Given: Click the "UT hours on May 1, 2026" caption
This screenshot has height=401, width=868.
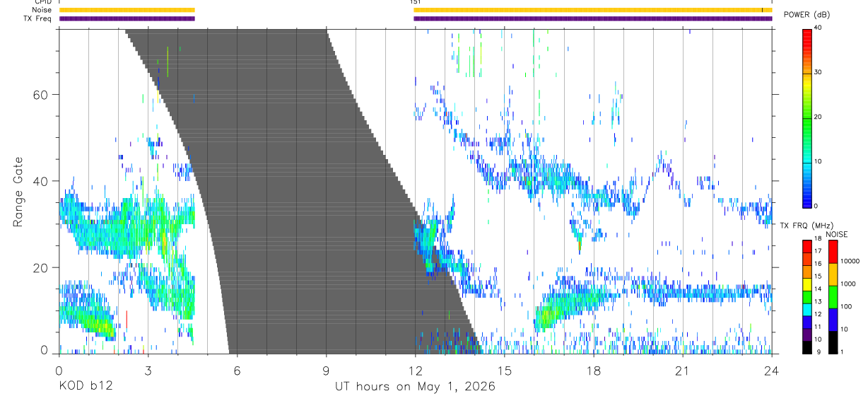Looking at the screenshot, I should pyautogui.click(x=415, y=387).
